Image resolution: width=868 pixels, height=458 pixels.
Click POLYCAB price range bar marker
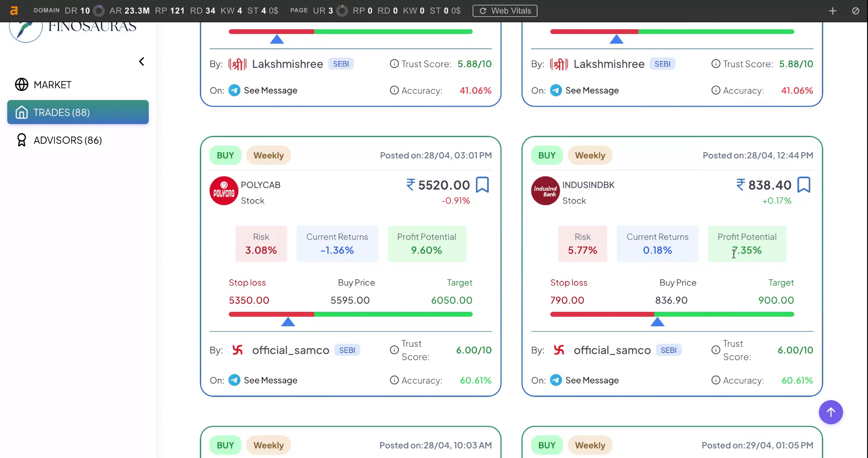pos(288,322)
